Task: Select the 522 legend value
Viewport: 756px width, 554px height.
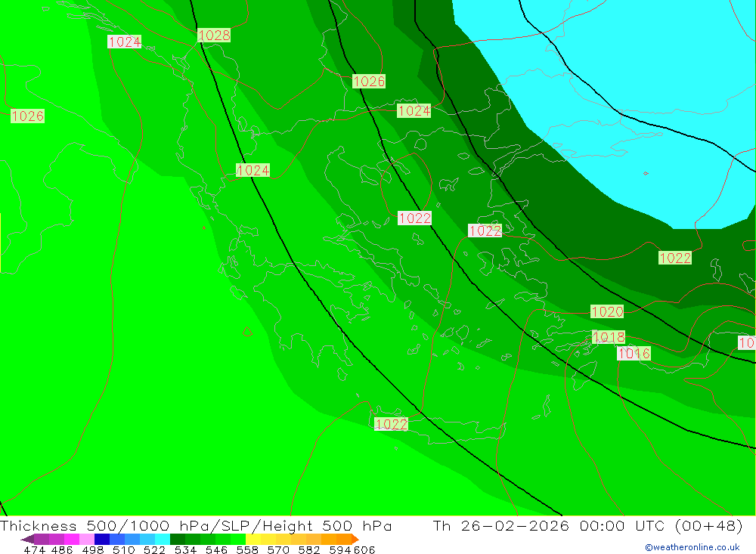Action: pyautogui.click(x=155, y=550)
